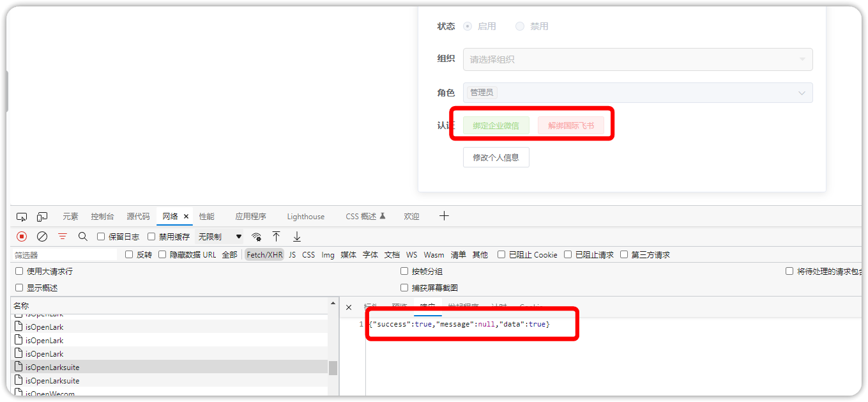Add more tools with the plus icon
This screenshot has height=402, width=868.
pyautogui.click(x=444, y=216)
